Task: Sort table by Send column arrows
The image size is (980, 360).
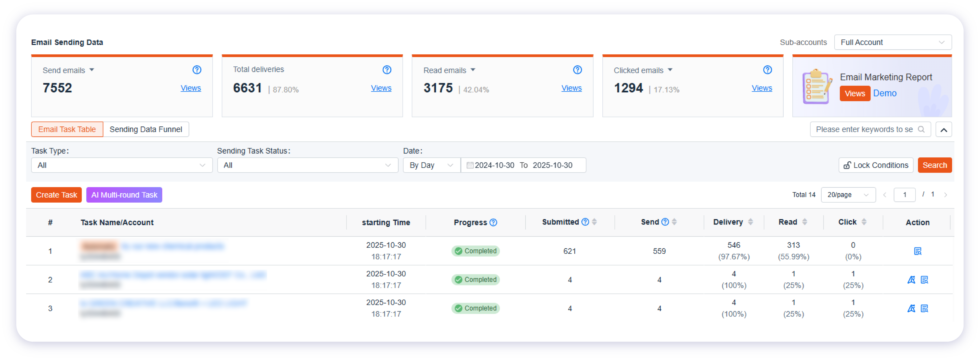Action: click(x=674, y=222)
